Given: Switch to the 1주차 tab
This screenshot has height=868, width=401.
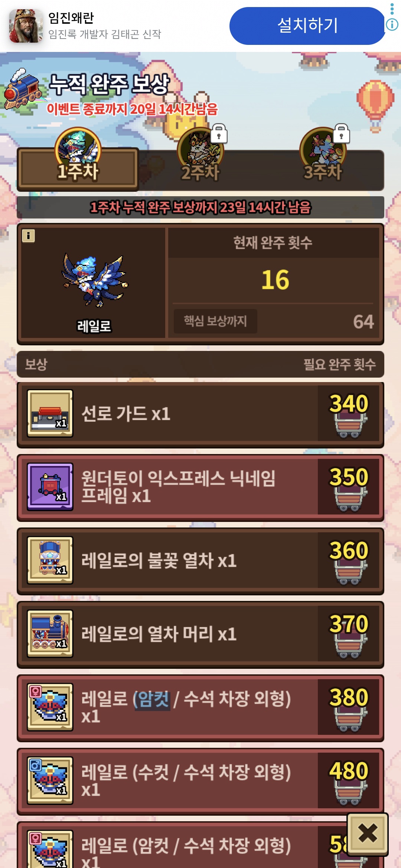Looking at the screenshot, I should [x=78, y=169].
